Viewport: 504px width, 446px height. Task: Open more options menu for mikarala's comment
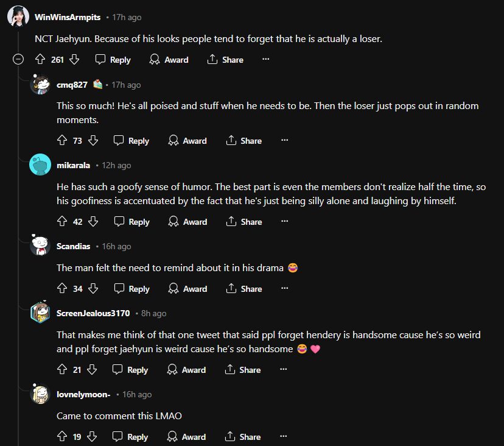284,222
